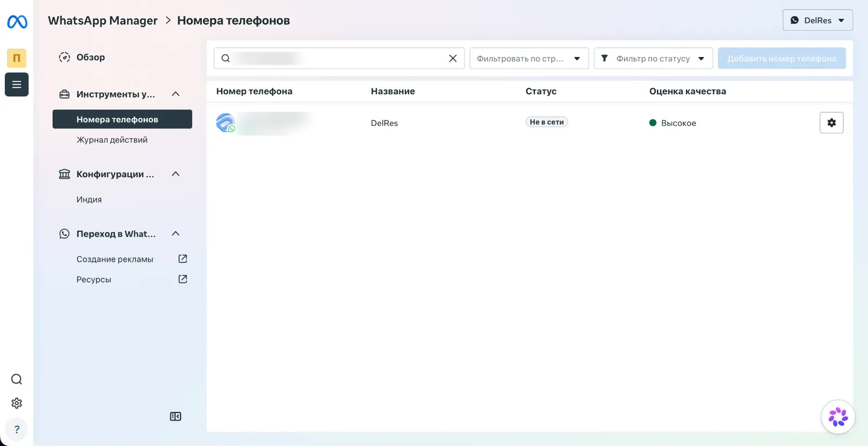The height and width of the screenshot is (446, 868).
Task: Click the yellow П account tile
Action: tap(17, 58)
